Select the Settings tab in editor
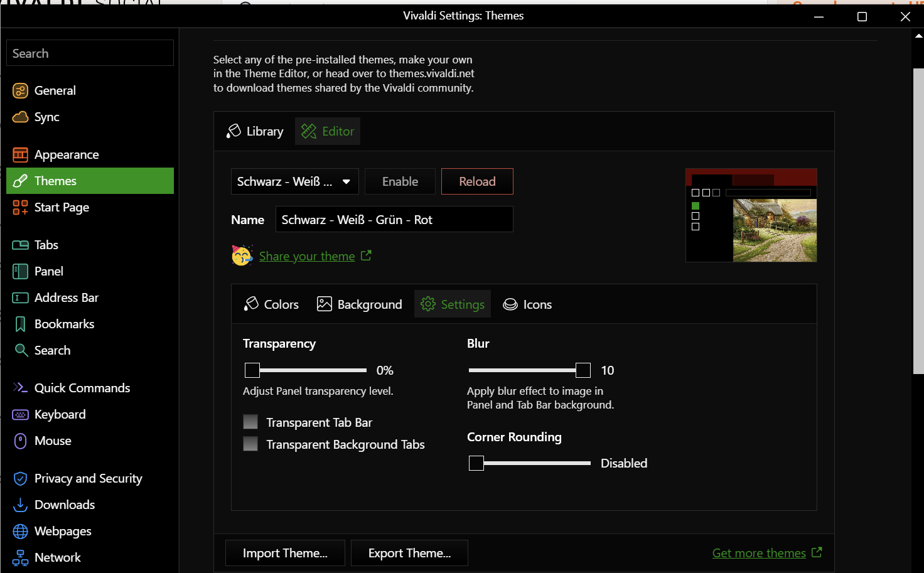The width and height of the screenshot is (924, 573). point(453,304)
